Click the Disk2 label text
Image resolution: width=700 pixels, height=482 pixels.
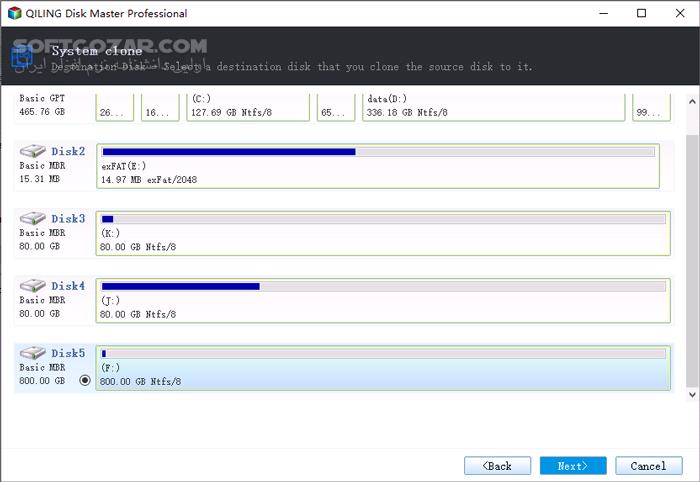tap(68, 151)
